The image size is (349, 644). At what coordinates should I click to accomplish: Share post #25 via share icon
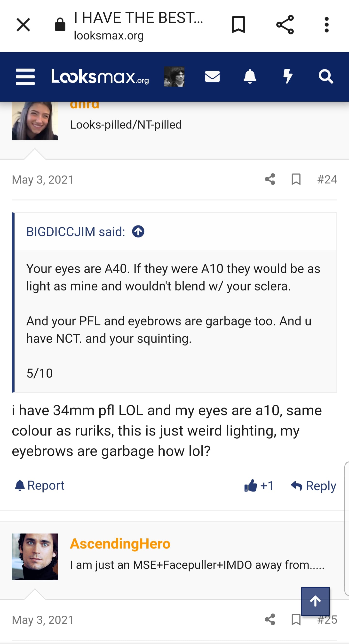pos(270,620)
